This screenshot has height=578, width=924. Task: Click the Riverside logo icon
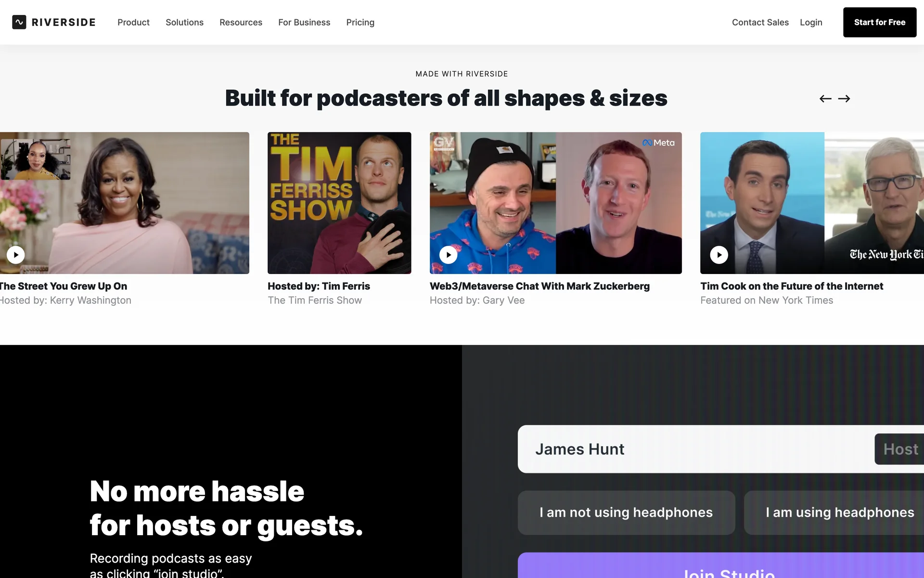pos(19,22)
